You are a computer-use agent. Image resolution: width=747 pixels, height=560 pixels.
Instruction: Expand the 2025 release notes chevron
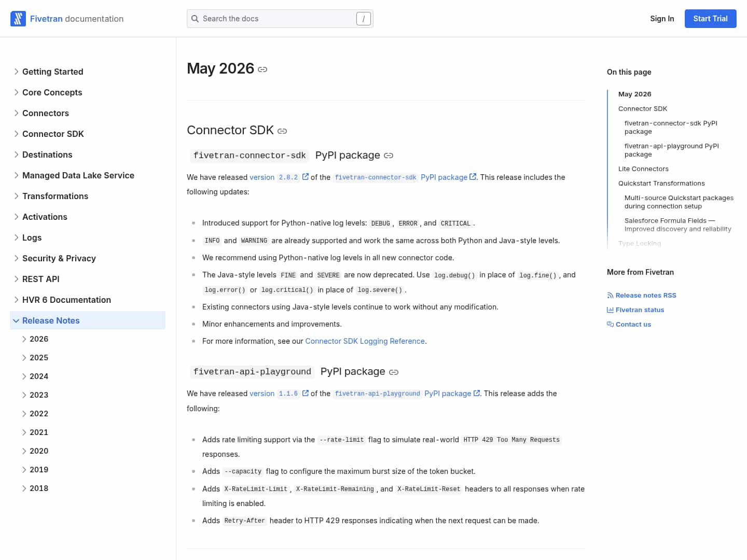pos(24,358)
